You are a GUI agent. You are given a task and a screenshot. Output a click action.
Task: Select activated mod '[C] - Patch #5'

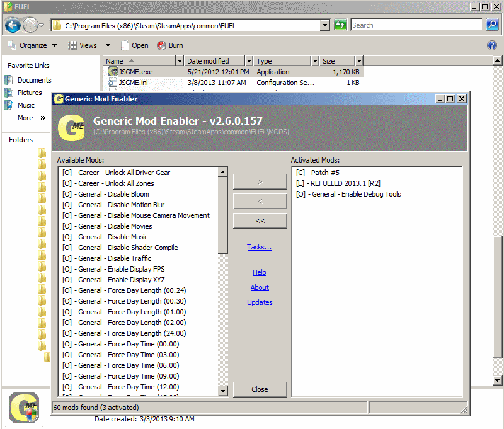click(x=318, y=173)
